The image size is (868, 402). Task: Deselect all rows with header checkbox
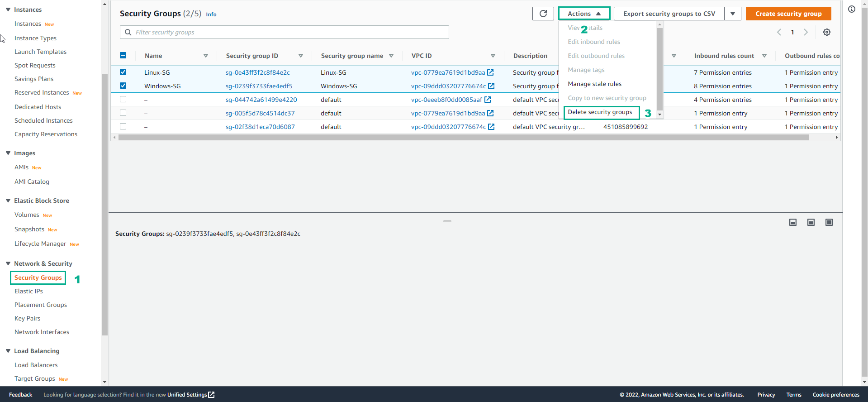pos(123,55)
